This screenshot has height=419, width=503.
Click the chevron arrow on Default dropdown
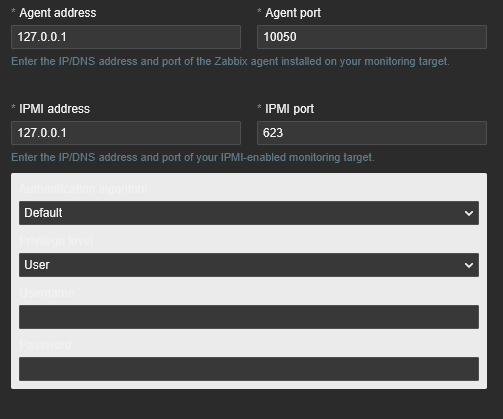[x=469, y=213]
